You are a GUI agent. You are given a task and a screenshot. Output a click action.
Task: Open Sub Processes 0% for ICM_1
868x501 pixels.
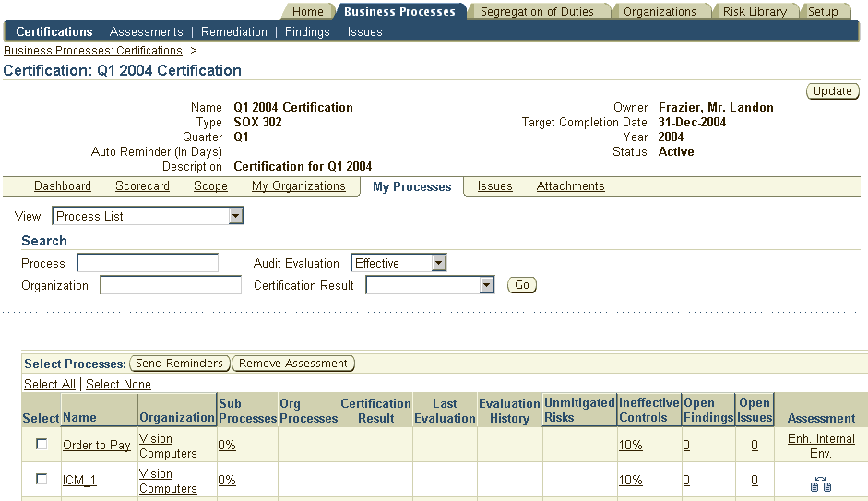tap(227, 480)
